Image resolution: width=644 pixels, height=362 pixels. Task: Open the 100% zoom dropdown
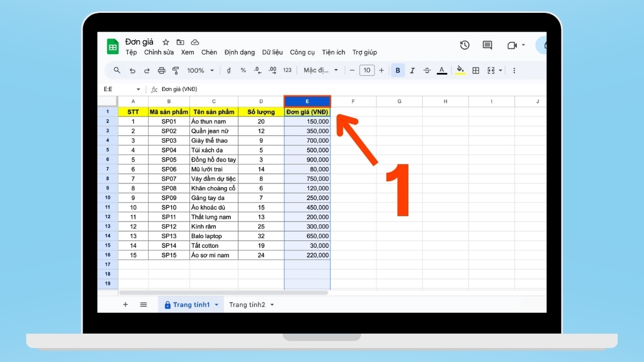tap(200, 70)
